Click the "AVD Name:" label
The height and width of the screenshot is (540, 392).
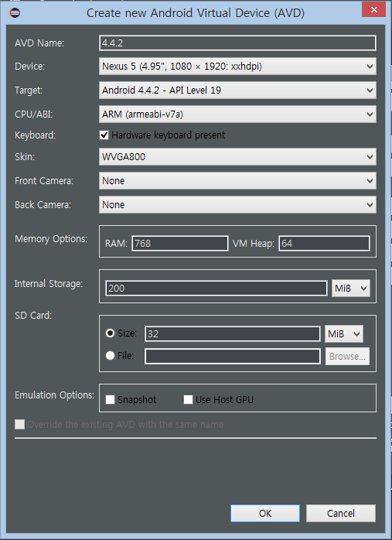pos(39,43)
